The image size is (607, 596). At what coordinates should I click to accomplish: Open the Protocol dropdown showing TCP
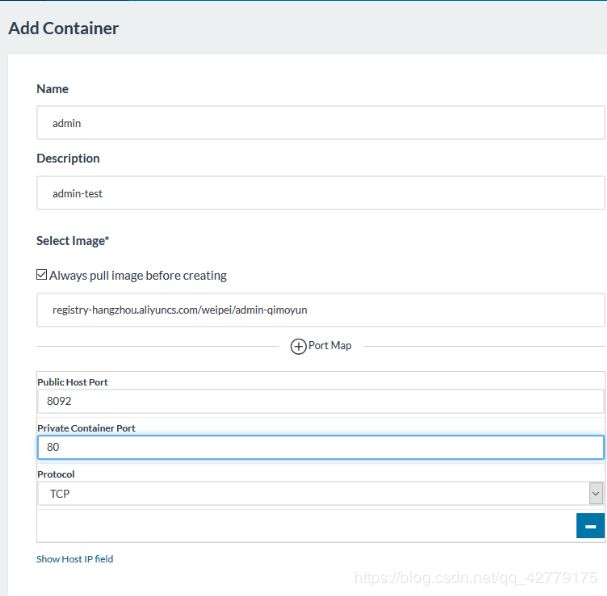pyautogui.click(x=320, y=493)
